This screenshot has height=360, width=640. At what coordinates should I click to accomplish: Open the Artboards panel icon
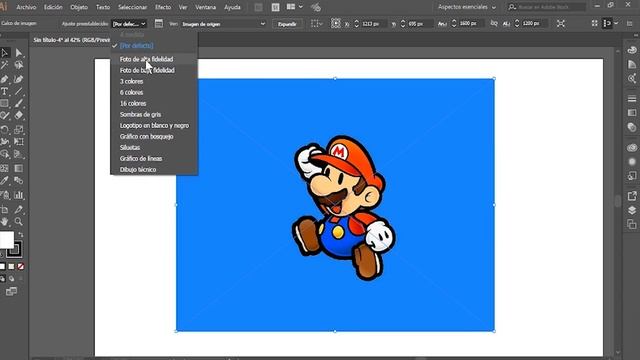coord(632,224)
